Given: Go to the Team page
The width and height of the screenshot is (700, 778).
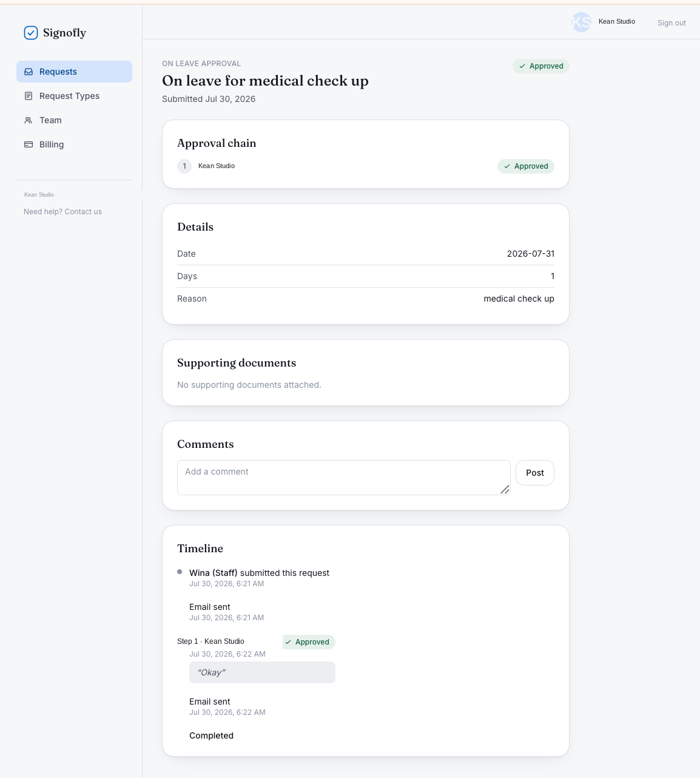Looking at the screenshot, I should [x=74, y=120].
